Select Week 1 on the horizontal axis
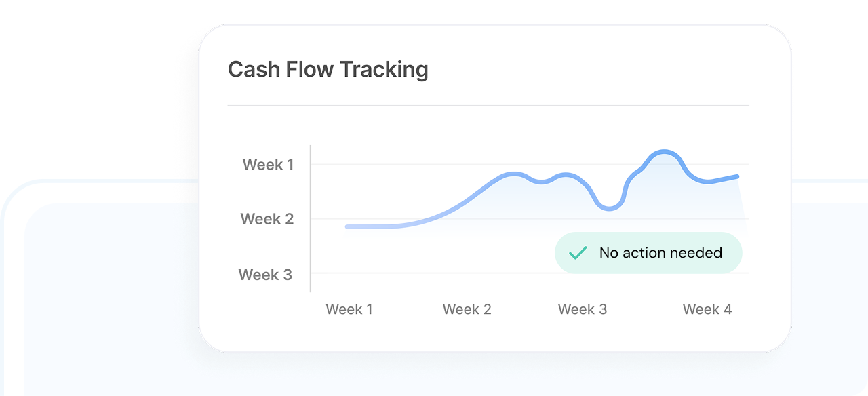This screenshot has width=868, height=396. pyautogui.click(x=349, y=309)
